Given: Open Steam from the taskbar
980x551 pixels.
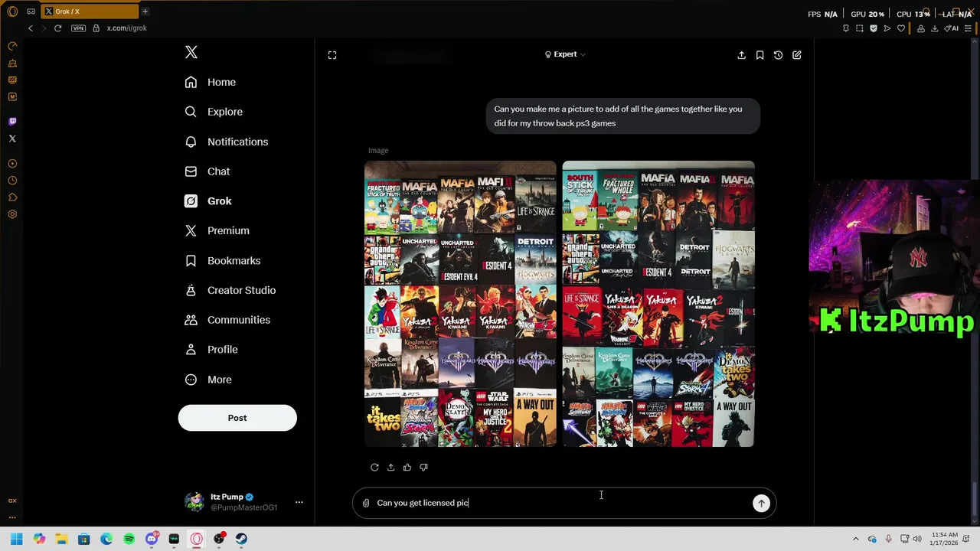Looking at the screenshot, I should pos(242,539).
